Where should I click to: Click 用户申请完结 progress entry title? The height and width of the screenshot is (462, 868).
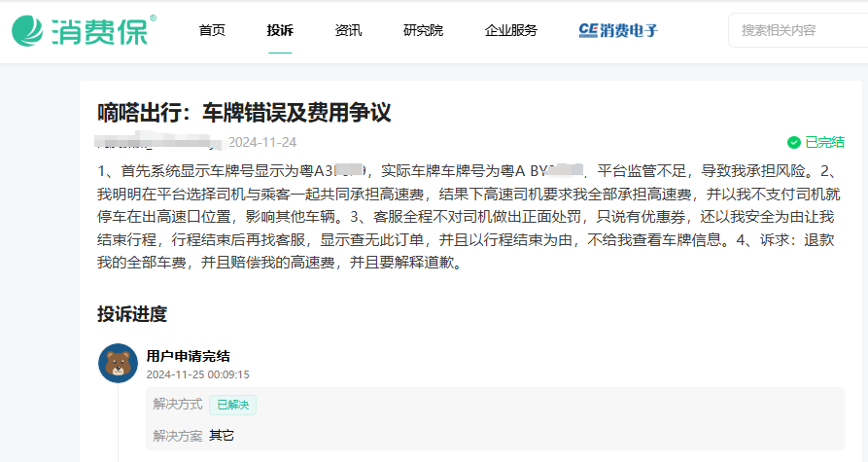point(189,356)
